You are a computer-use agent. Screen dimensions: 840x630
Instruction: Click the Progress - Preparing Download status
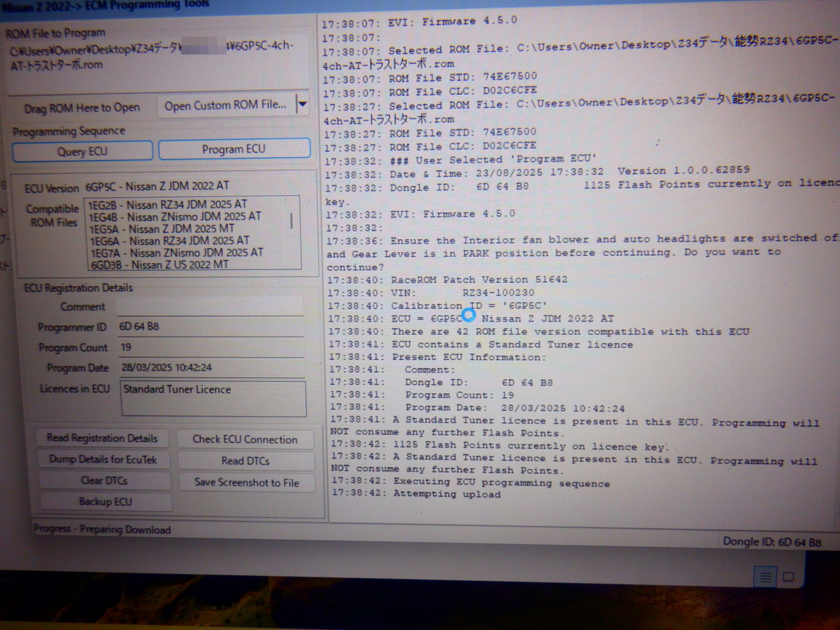coord(102,529)
